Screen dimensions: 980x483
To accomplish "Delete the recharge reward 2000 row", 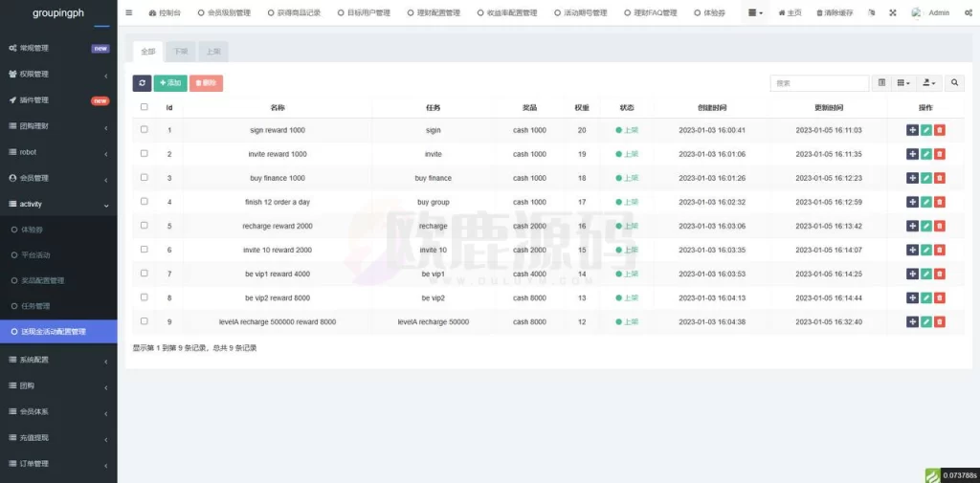I will pos(940,226).
